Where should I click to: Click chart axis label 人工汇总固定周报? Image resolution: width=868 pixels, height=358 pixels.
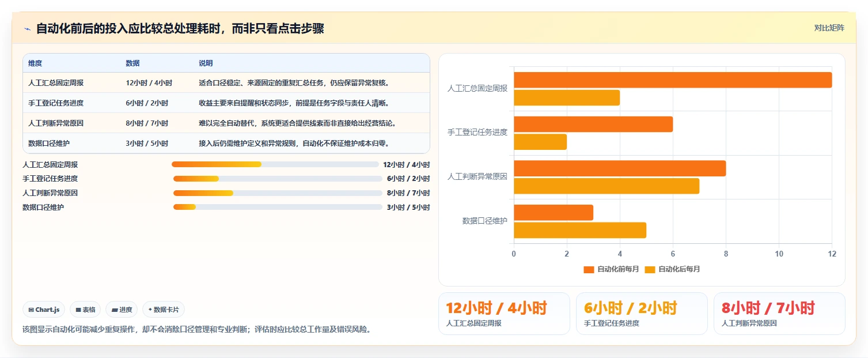(x=477, y=89)
